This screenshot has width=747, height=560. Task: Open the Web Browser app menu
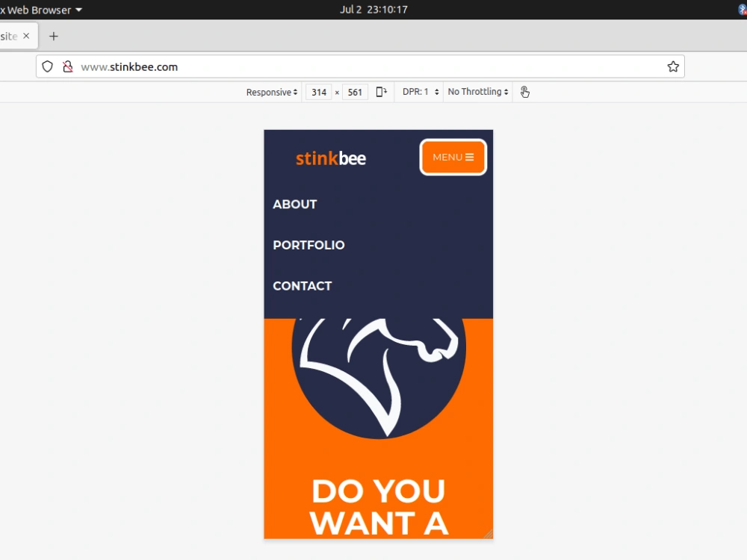coord(42,10)
